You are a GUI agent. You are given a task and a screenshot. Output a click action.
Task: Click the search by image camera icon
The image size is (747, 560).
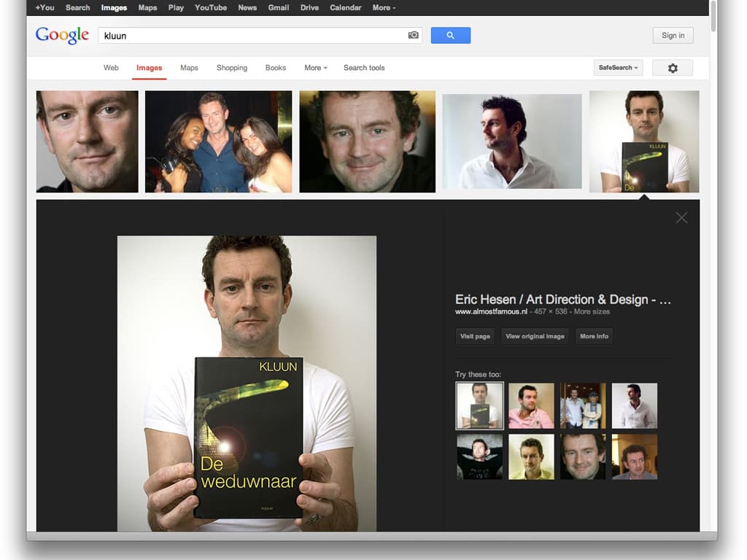pos(413,35)
